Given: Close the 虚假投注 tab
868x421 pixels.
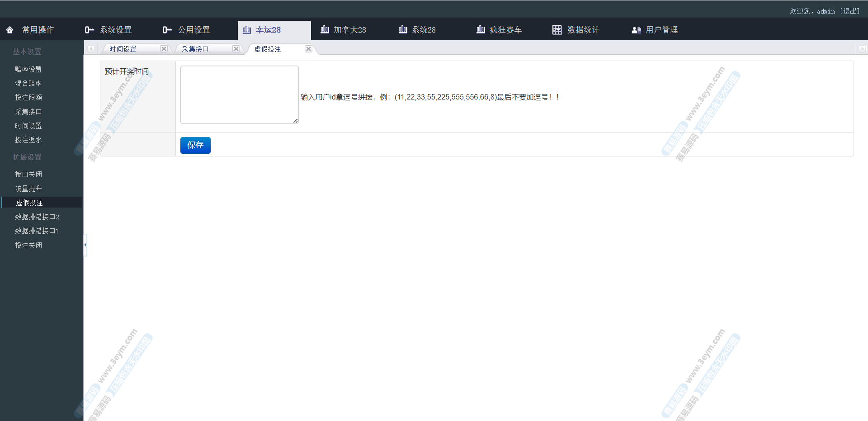Looking at the screenshot, I should 308,49.
